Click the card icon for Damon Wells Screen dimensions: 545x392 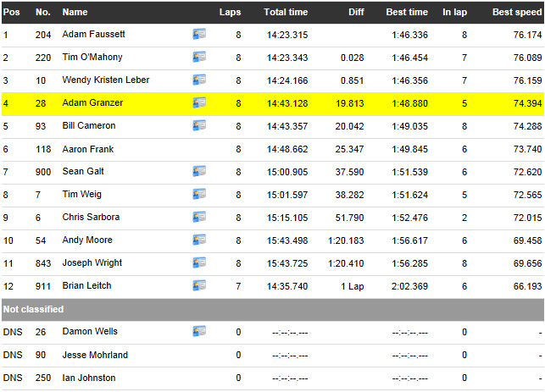click(x=199, y=332)
